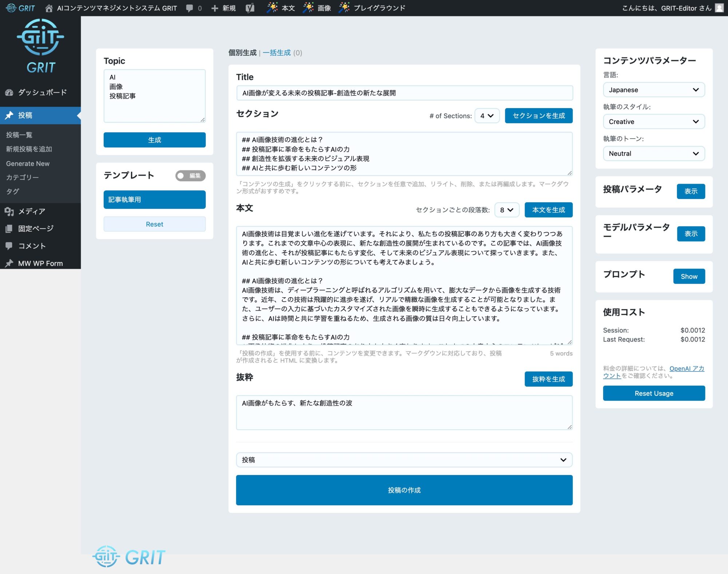Follow the OpenAI アカウント link

[x=686, y=368]
